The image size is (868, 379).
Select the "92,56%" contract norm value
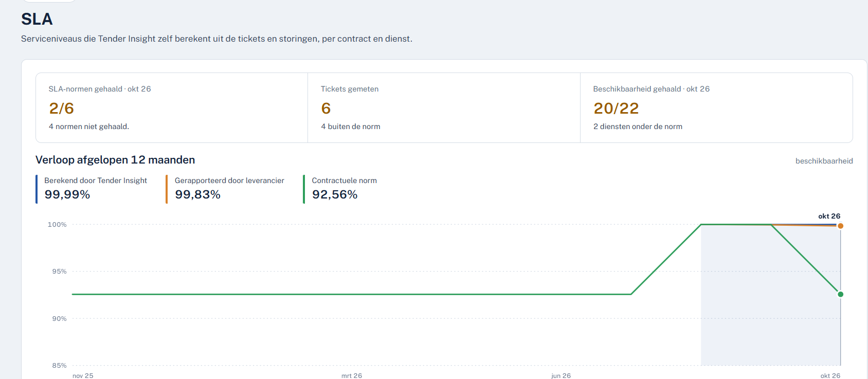[x=335, y=194]
